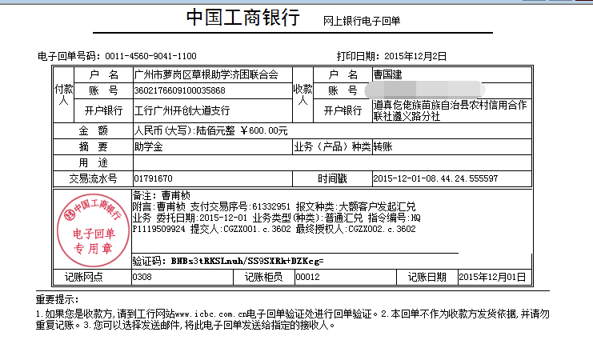This screenshot has height=364, width=593.
Task: Click the 时间戳 label cell
Action: coord(332,178)
